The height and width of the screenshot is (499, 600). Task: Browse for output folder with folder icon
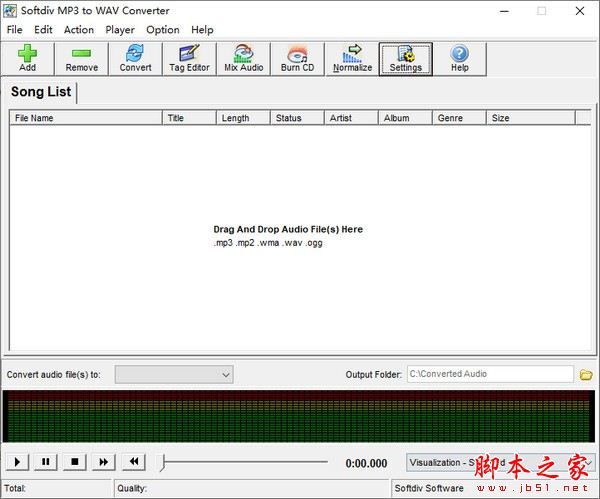click(x=585, y=374)
